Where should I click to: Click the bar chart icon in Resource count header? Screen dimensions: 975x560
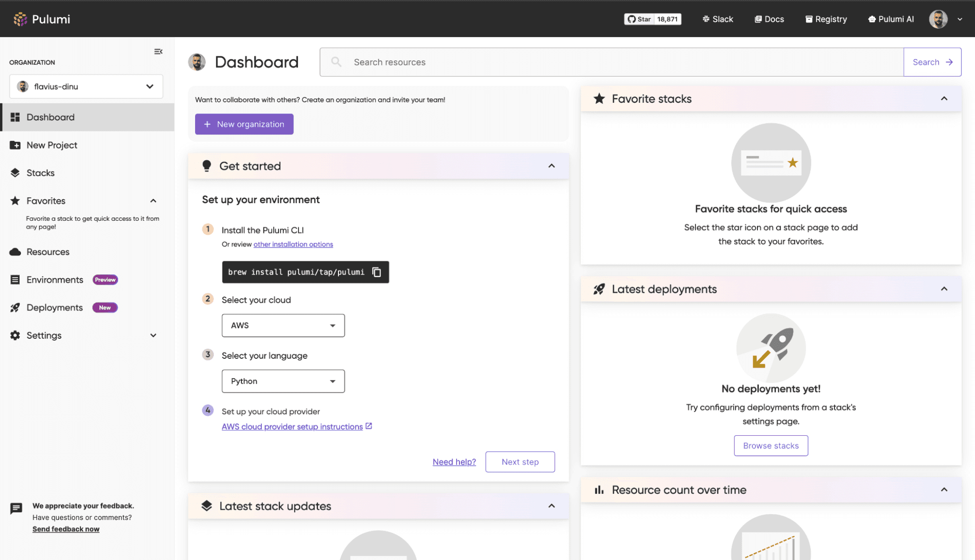(599, 490)
